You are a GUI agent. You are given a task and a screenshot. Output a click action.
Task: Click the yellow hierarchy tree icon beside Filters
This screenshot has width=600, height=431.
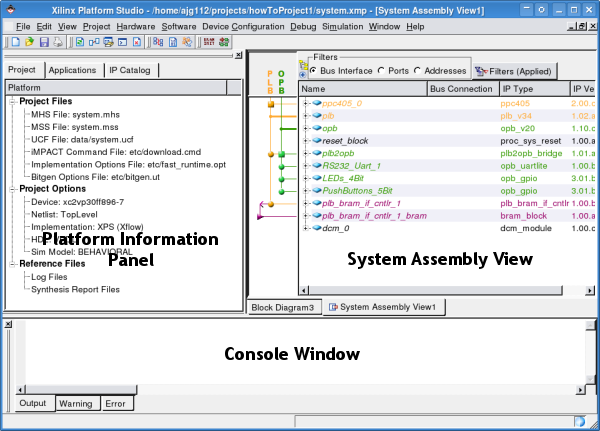(303, 65)
